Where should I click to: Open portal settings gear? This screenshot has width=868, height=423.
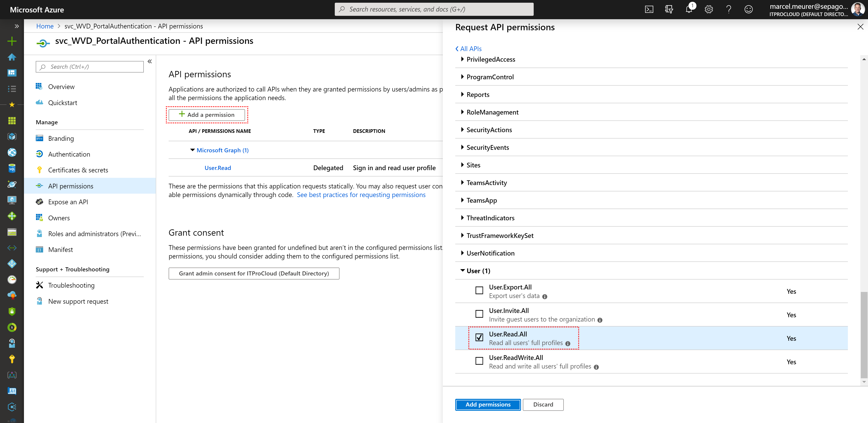pyautogui.click(x=709, y=9)
